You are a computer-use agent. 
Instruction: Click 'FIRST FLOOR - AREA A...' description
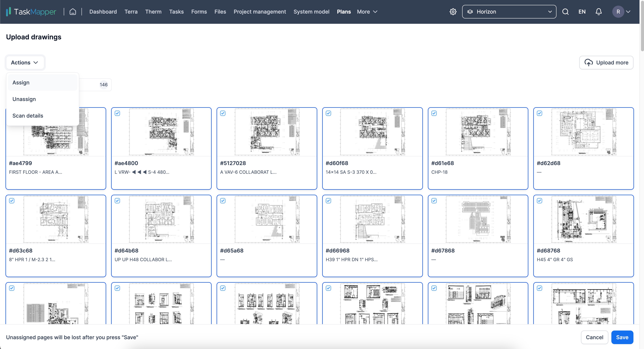35,172
